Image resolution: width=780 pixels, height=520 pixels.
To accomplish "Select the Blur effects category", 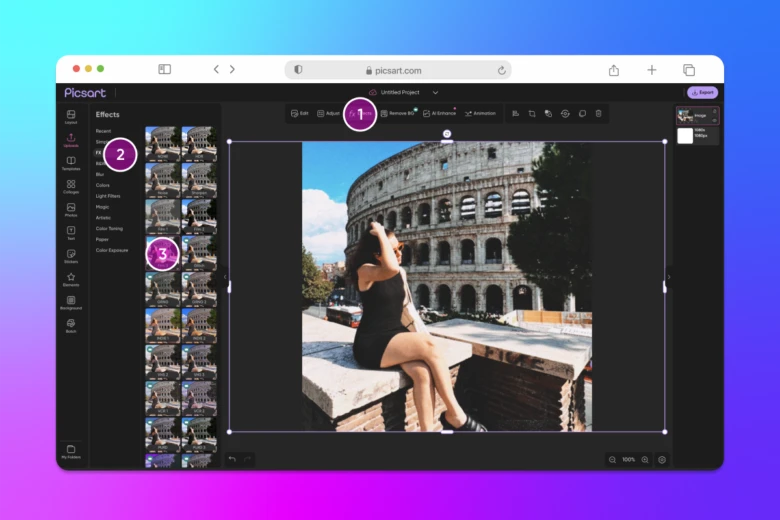I will pyautogui.click(x=100, y=174).
